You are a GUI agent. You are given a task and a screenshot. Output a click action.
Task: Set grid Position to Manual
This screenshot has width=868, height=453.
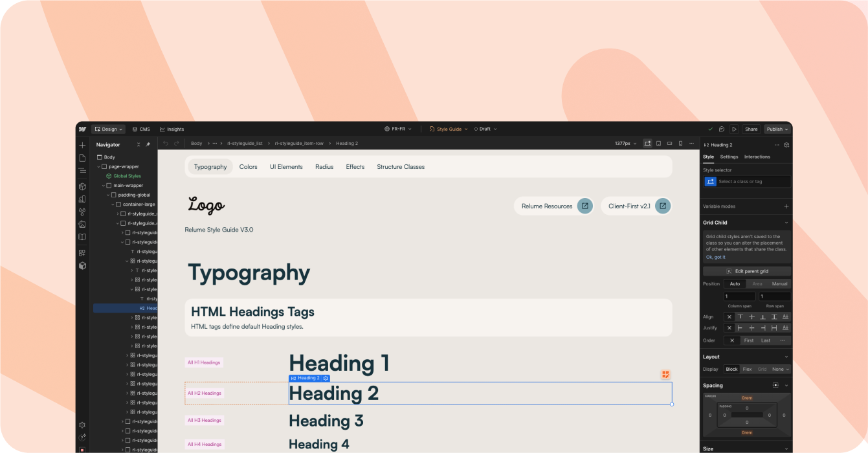coord(780,283)
